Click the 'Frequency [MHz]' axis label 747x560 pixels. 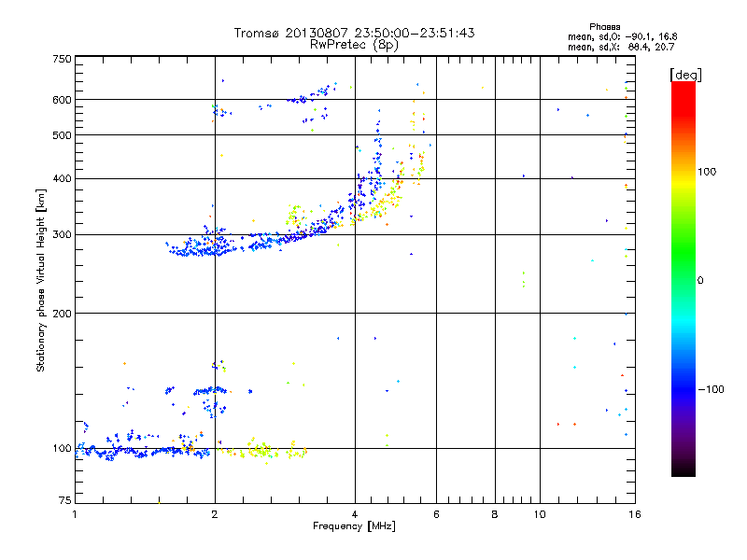click(x=354, y=526)
